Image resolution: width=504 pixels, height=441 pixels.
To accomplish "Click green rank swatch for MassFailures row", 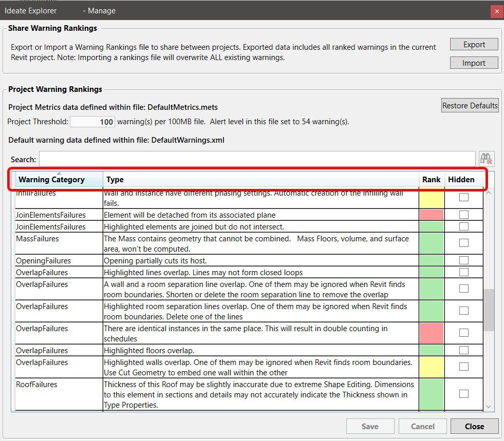I will [432, 243].
